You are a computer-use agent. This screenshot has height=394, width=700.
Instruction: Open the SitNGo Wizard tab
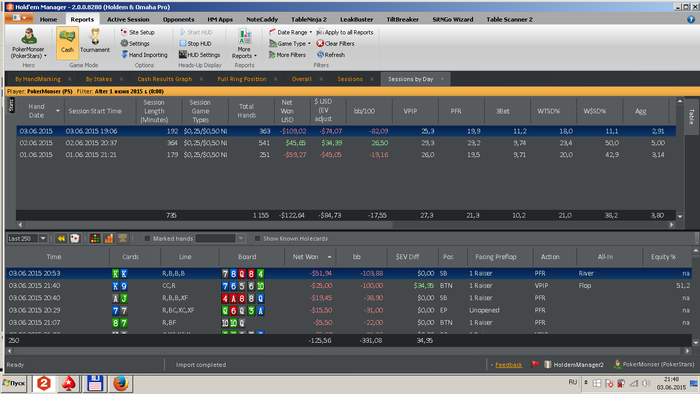pos(453,19)
